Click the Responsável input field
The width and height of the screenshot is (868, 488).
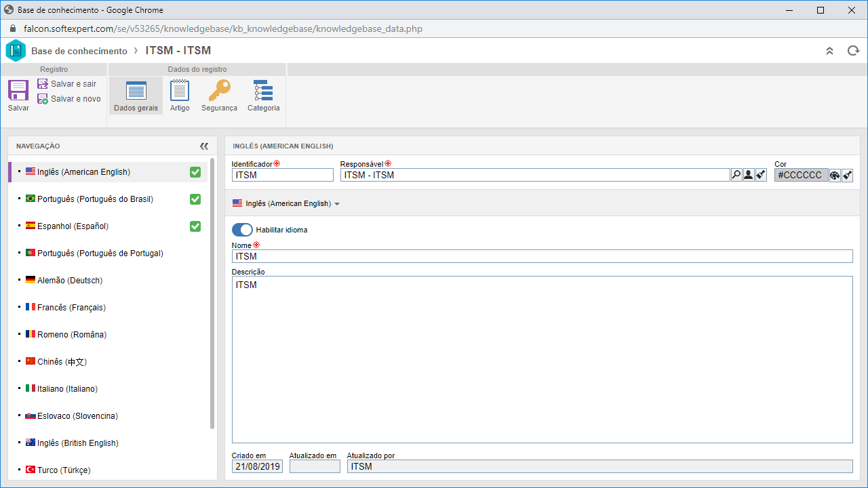click(535, 175)
